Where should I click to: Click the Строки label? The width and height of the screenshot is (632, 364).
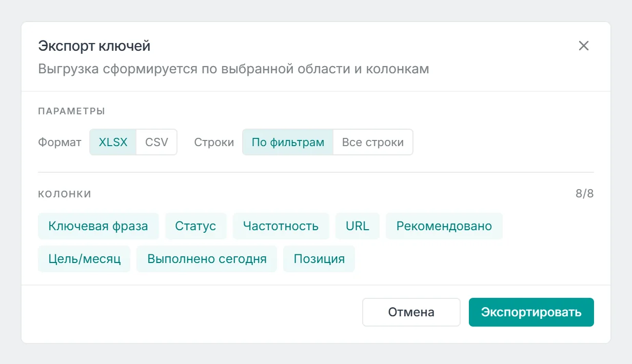214,142
